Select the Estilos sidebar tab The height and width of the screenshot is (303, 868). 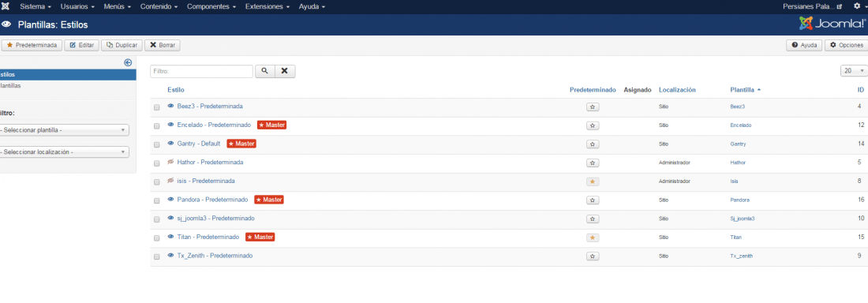[68, 74]
